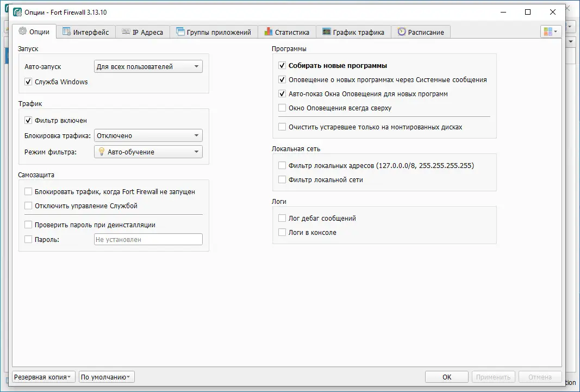Click the Пароль input field
The height and width of the screenshot is (392, 580).
point(148,239)
